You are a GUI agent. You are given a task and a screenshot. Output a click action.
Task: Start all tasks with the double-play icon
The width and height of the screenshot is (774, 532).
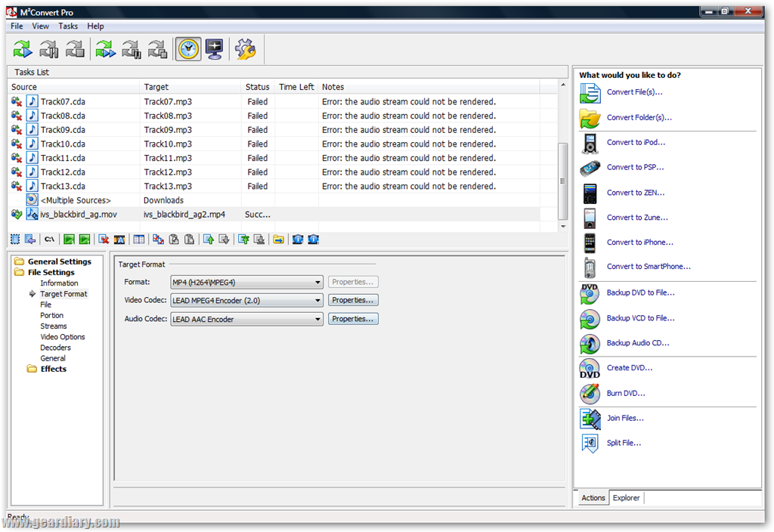point(105,49)
